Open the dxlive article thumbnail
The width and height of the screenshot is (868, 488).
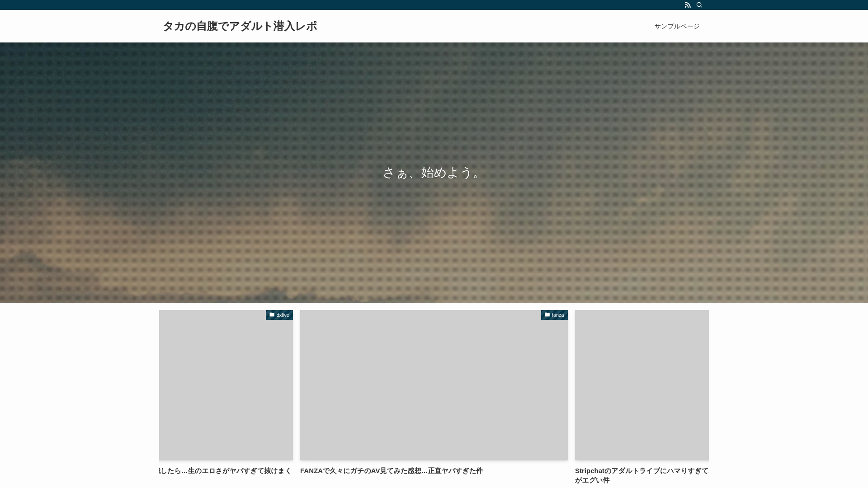coord(226,385)
